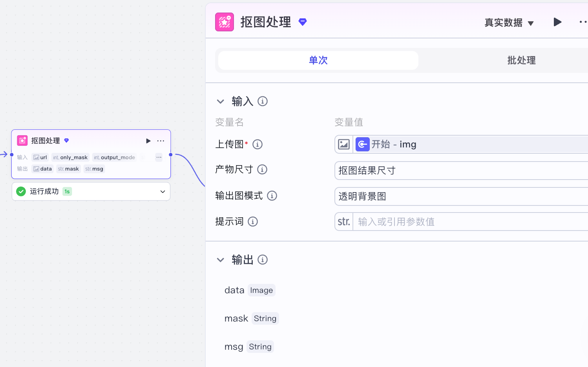Screen dimensions: 588x367
Task: Switch to the 批处理 tab
Action: click(521, 60)
